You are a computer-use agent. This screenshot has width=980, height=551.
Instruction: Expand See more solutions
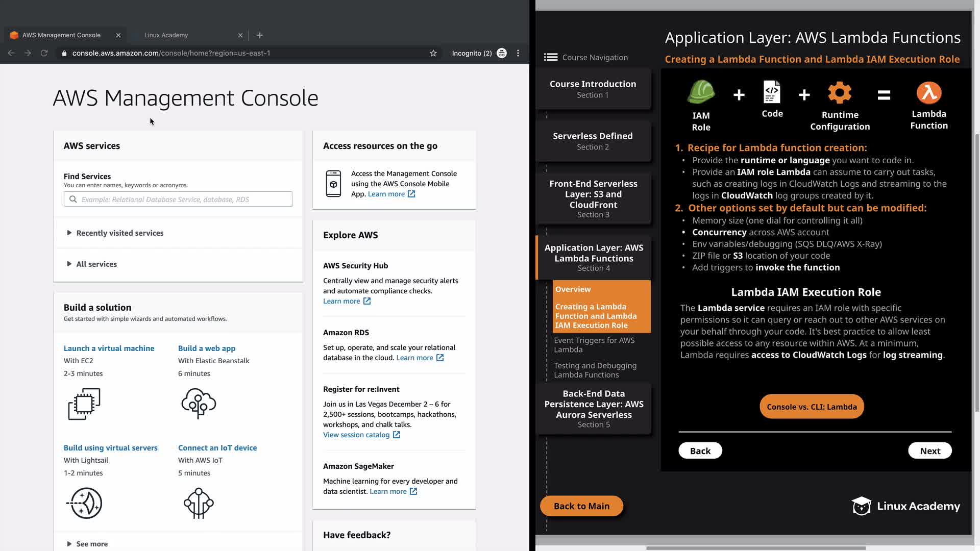[x=92, y=544]
